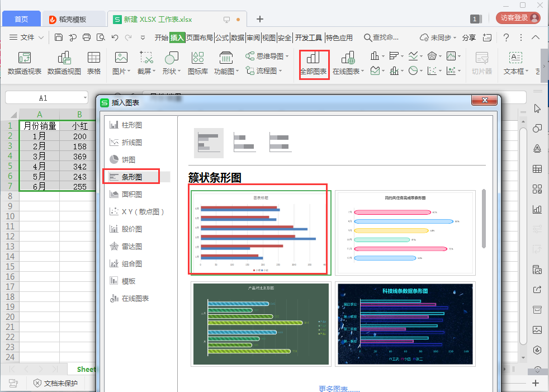
Task: Click the image icon in right sidebar
Action: click(x=537, y=330)
